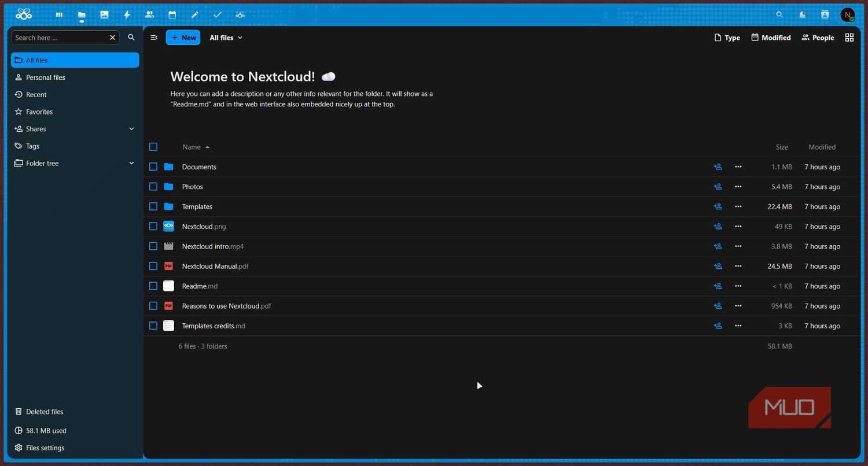Share the Documents folder
This screenshot has width=868, height=466.
(718, 167)
